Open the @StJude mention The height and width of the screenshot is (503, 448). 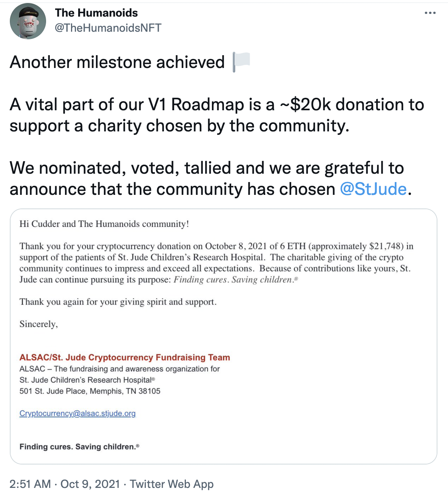click(x=373, y=189)
